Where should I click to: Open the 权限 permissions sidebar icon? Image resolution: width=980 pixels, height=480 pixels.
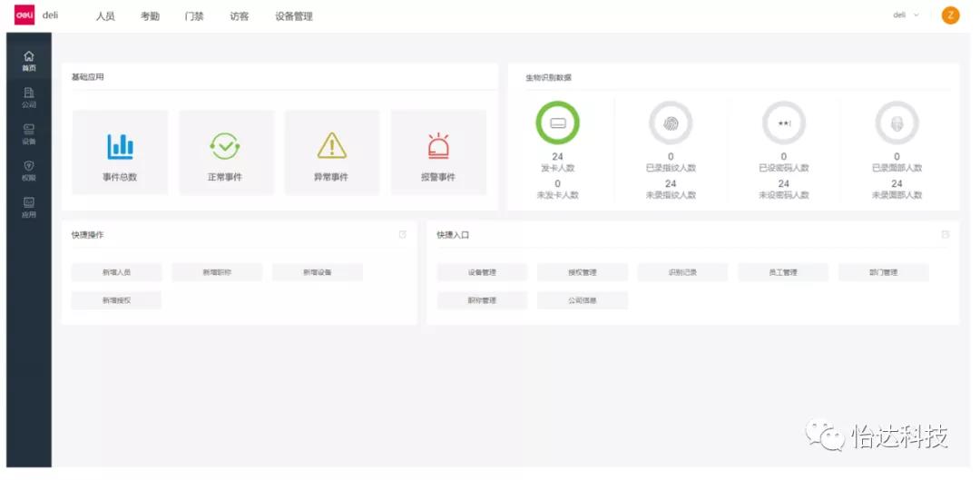coord(29,171)
